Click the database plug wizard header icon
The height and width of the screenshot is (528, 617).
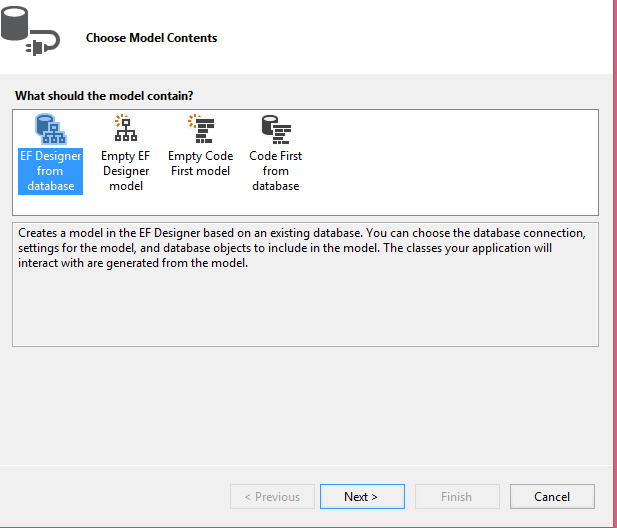coord(29,38)
